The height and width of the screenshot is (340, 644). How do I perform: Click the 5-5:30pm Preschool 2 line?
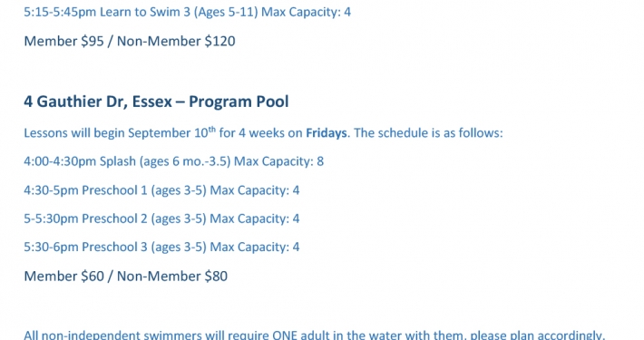tap(161, 219)
